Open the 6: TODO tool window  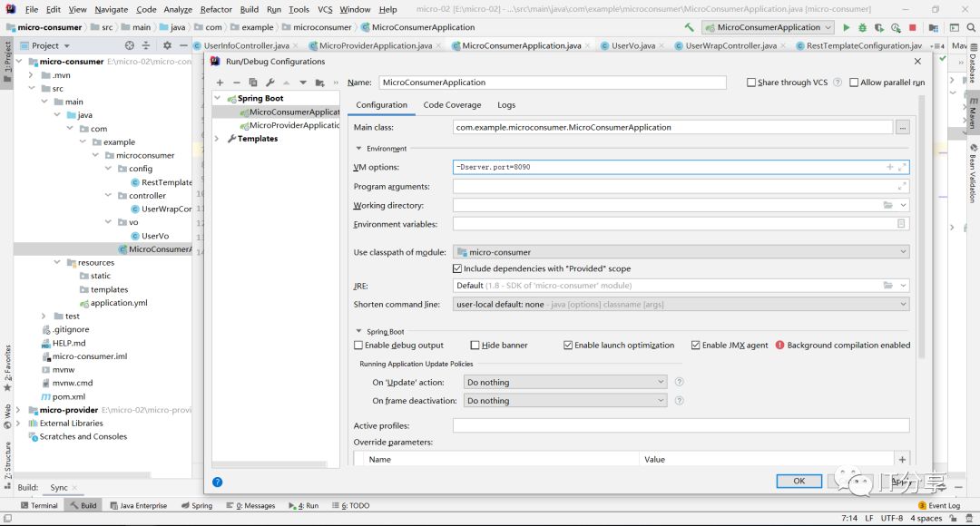tap(350, 505)
